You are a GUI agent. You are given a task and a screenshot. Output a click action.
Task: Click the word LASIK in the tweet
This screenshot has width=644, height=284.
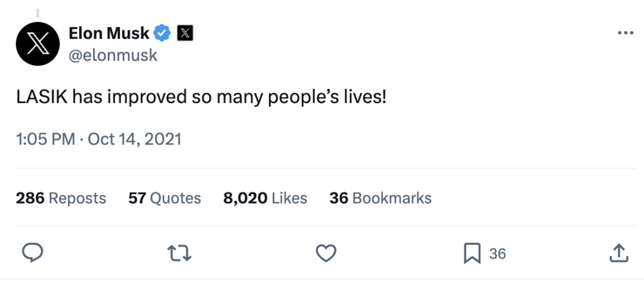tap(42, 97)
